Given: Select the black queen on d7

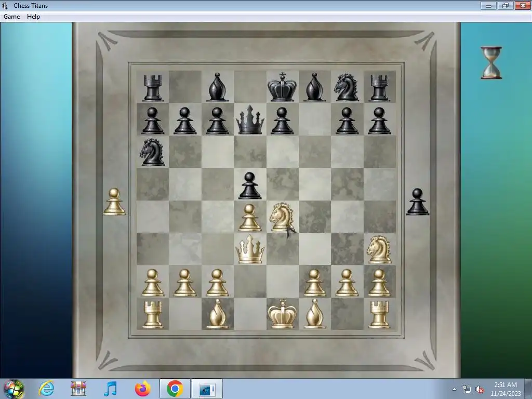Looking at the screenshot, I should (x=250, y=119).
